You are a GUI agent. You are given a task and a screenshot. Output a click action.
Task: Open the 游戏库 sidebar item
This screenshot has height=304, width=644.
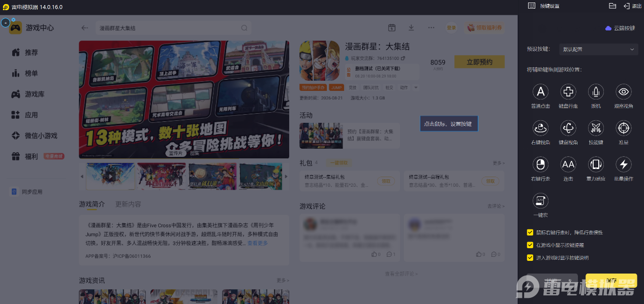coord(27,94)
